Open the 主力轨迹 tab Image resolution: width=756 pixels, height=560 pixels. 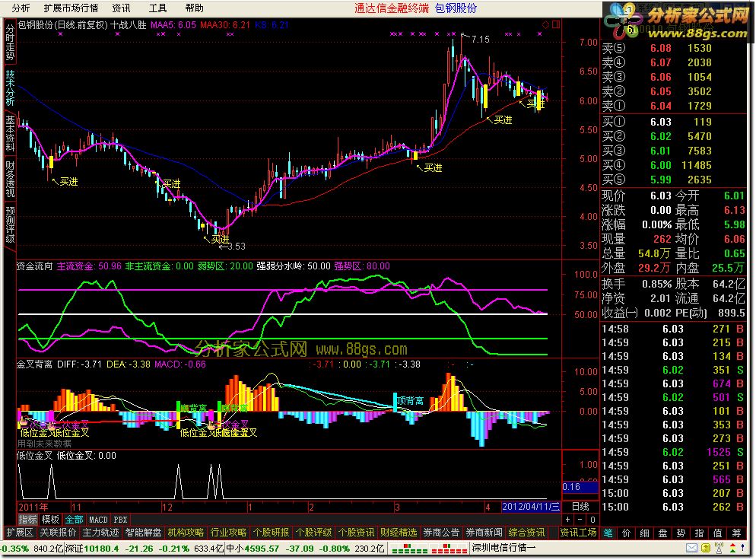pos(100,533)
